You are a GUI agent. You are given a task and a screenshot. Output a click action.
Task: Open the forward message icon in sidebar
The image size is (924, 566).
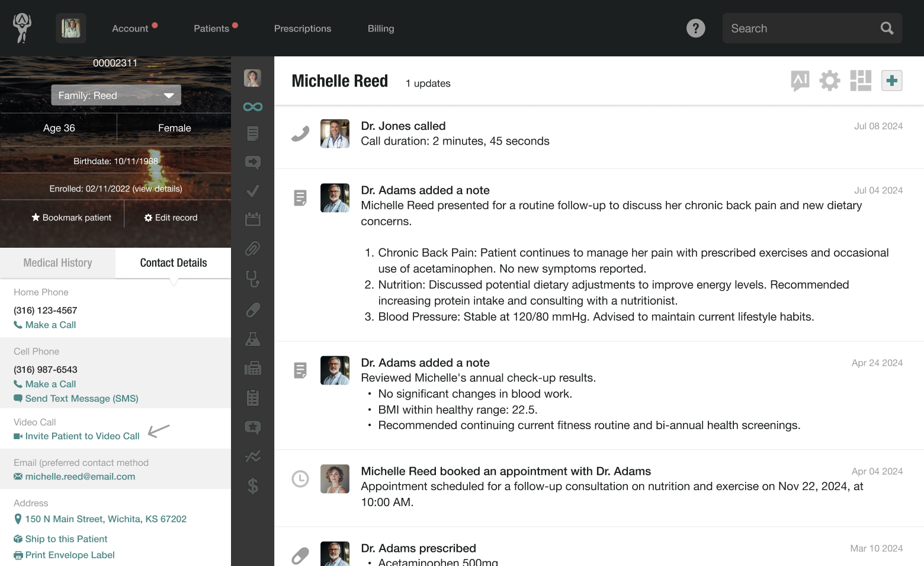[x=253, y=162]
